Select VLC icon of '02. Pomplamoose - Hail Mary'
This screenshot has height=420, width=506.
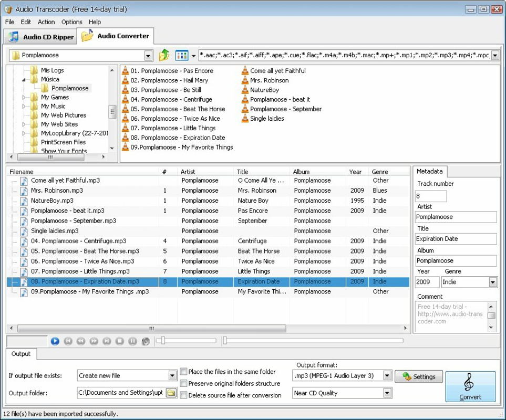(x=125, y=80)
